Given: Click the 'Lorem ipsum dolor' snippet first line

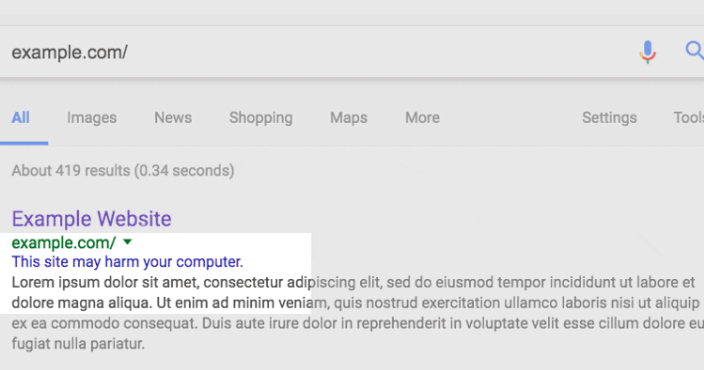Looking at the screenshot, I should 353,282.
